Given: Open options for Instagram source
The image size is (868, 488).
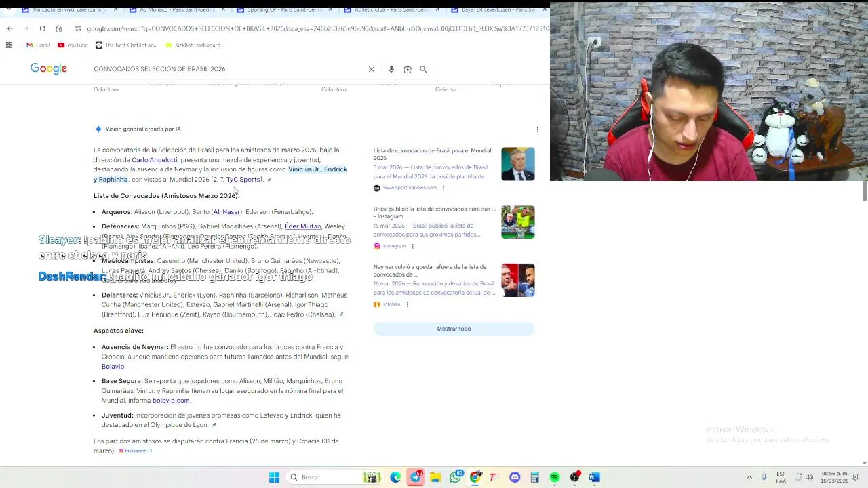Looking at the screenshot, I should 412,246.
